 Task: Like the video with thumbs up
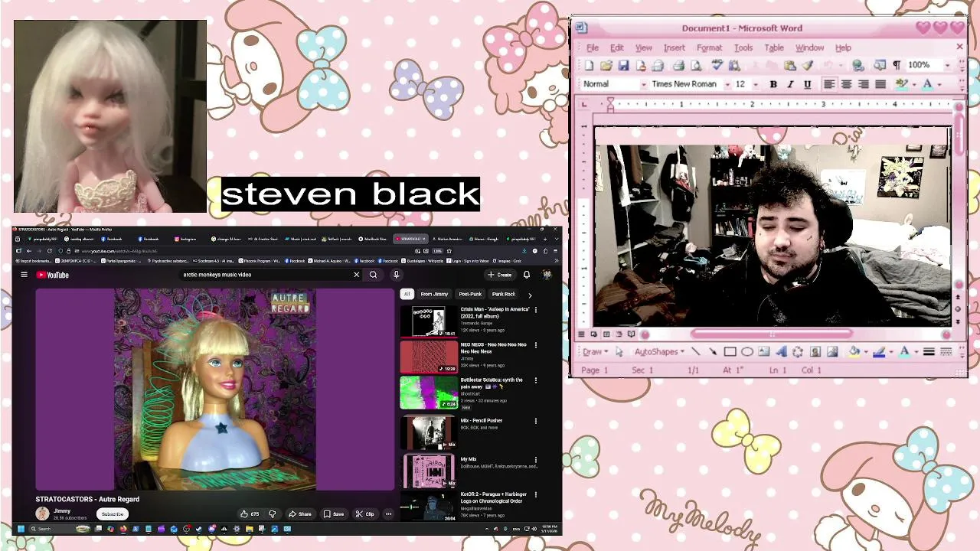(249, 514)
